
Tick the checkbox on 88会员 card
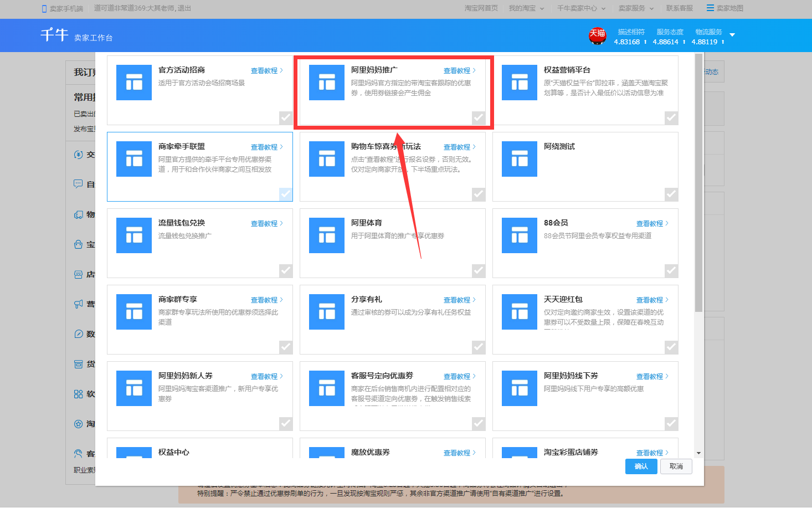[x=671, y=271]
